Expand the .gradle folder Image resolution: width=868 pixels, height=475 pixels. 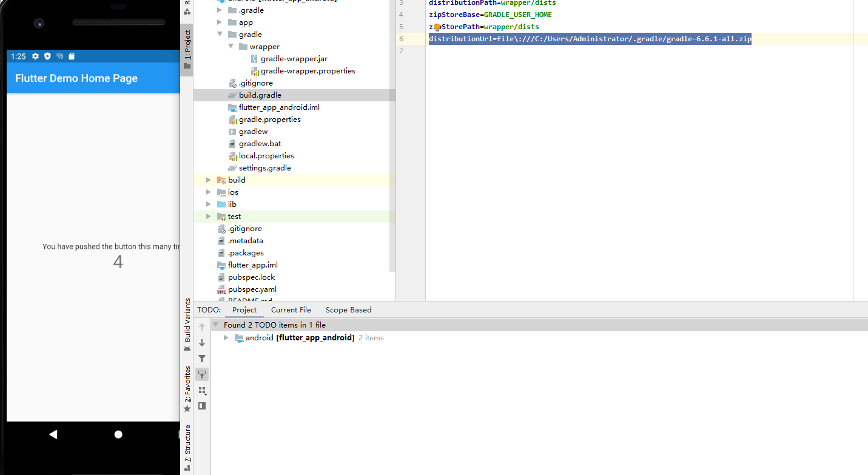coord(220,10)
